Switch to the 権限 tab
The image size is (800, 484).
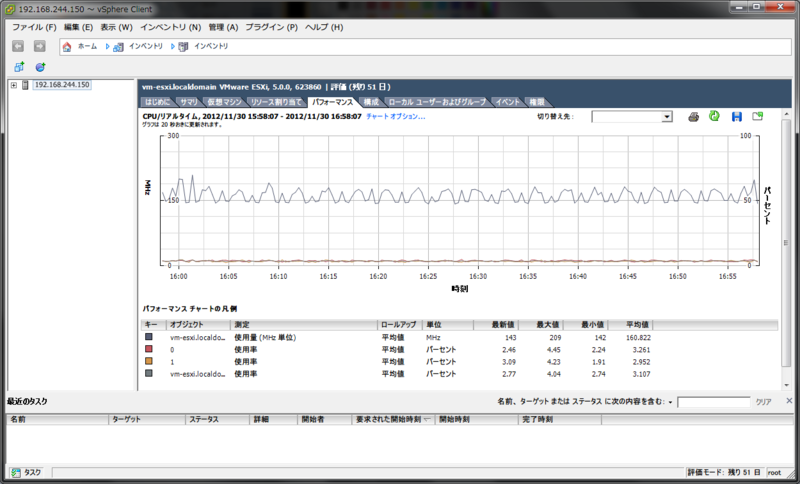(x=537, y=102)
